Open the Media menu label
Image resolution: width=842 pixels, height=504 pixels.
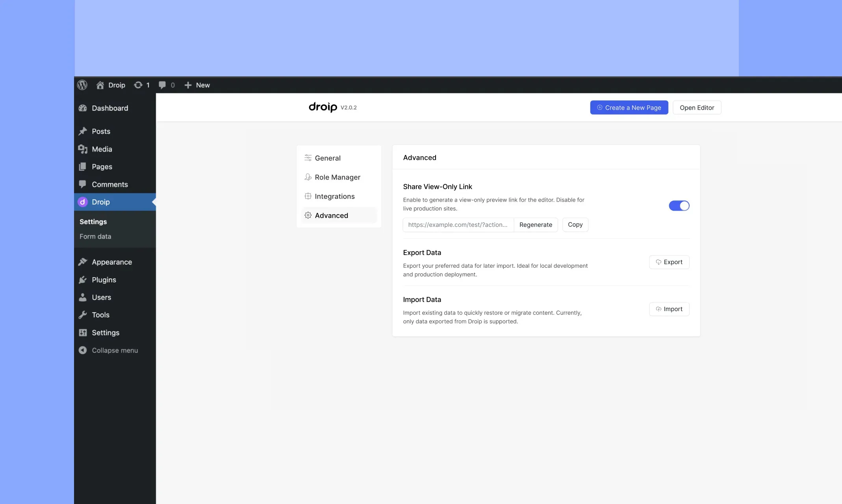[102, 149]
